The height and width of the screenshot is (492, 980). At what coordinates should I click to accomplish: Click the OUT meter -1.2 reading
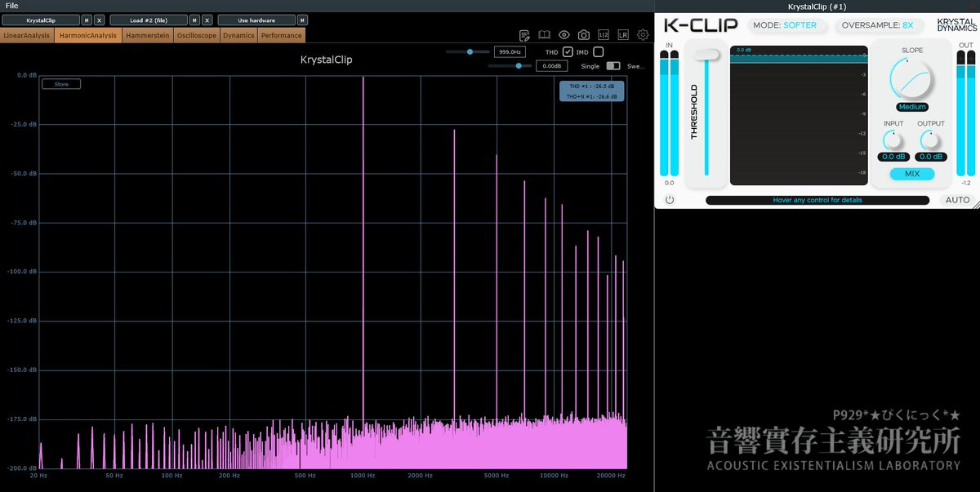[x=966, y=183]
